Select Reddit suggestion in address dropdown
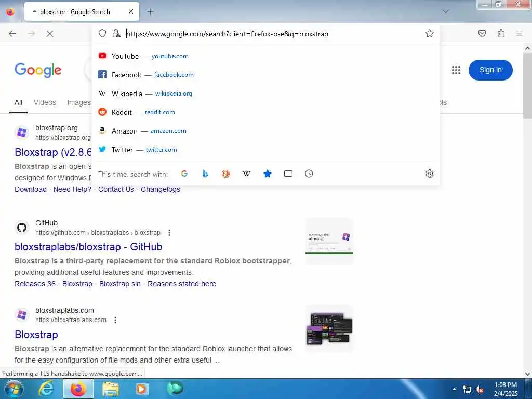This screenshot has height=399, width=532. [265, 112]
